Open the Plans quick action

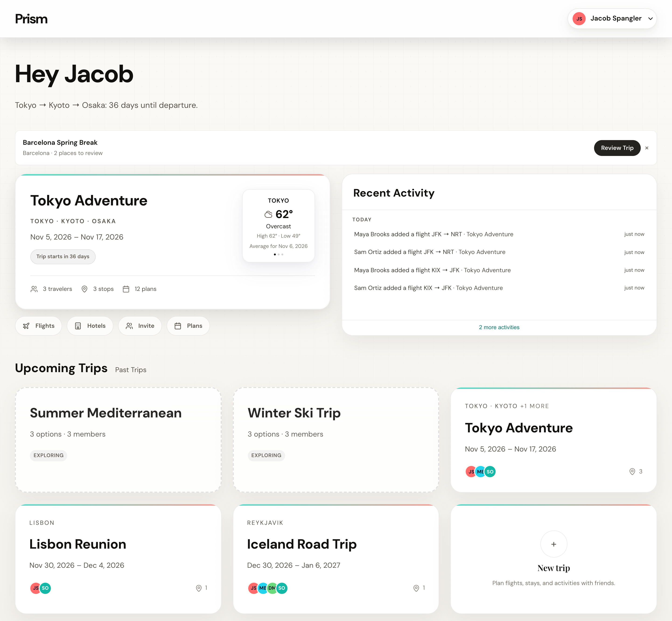188,326
